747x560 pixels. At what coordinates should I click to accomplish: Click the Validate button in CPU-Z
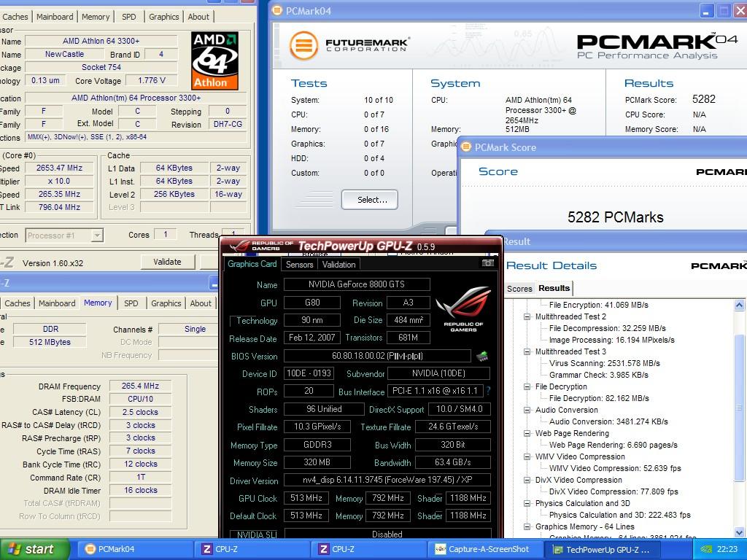pos(167,262)
